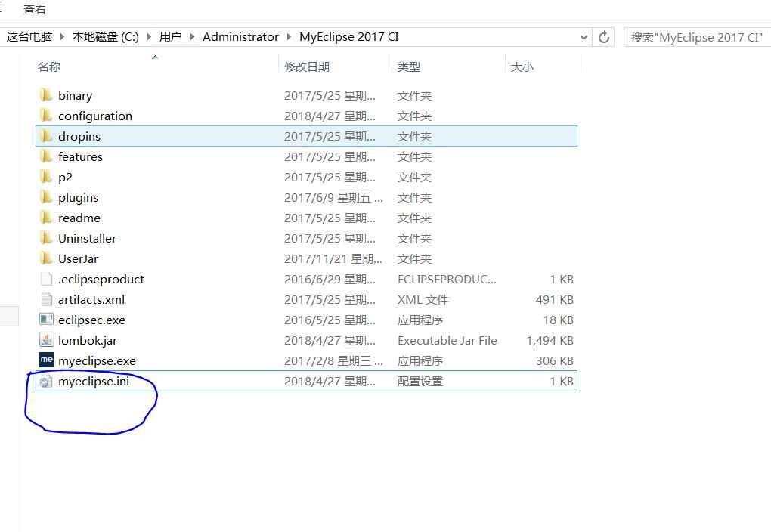Viewport: 771px width, 532px height.
Task: Click the XML 文件 type cell
Action: tap(423, 299)
